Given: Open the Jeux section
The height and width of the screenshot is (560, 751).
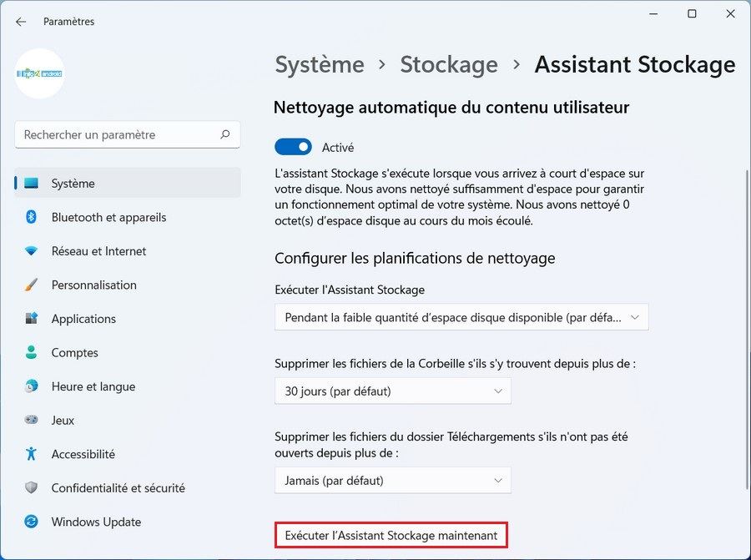Looking at the screenshot, I should point(62,420).
